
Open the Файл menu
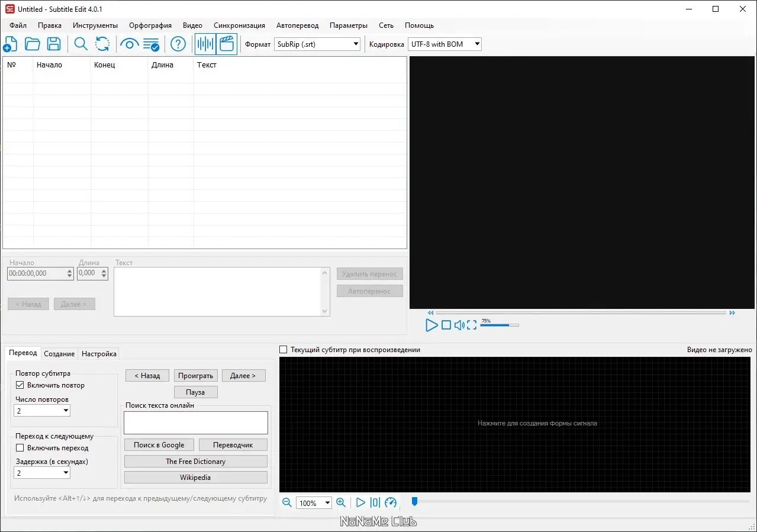pyautogui.click(x=18, y=25)
